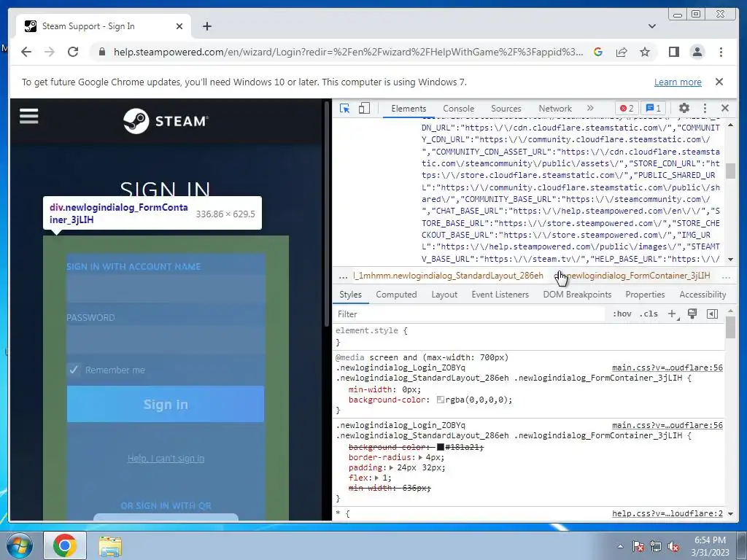Click the password input field
Viewport: 747px width, 560px height.
point(166,341)
